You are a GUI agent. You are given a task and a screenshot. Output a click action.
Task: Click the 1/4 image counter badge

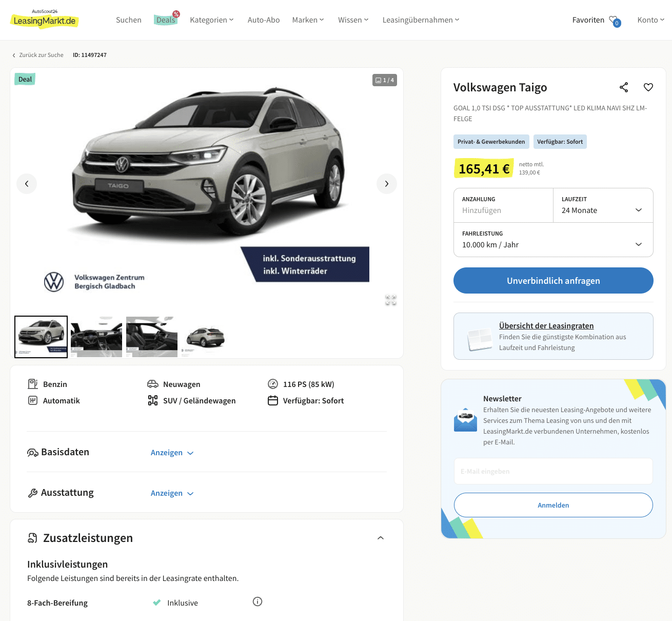coord(385,80)
